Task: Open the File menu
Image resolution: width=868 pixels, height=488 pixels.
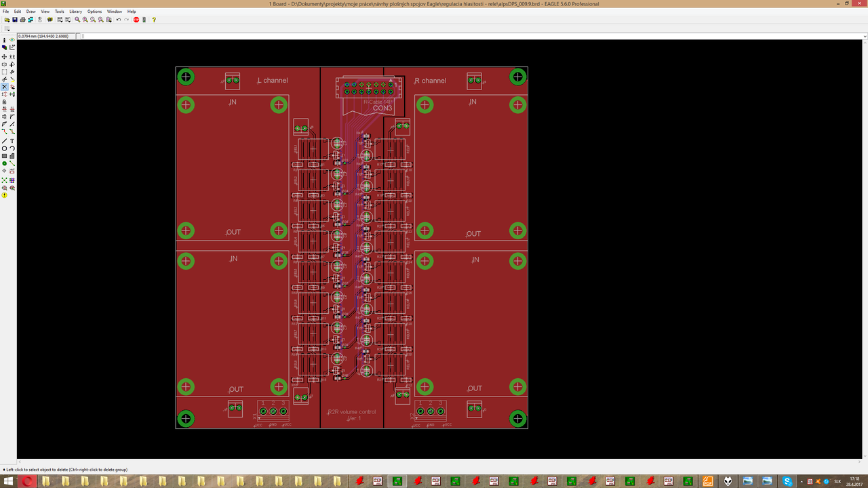Action: pyautogui.click(x=6, y=12)
